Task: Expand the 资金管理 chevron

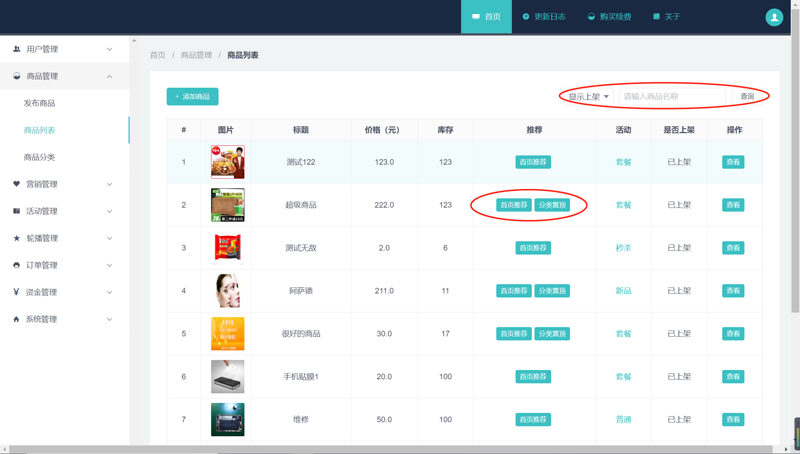Action: [109, 292]
